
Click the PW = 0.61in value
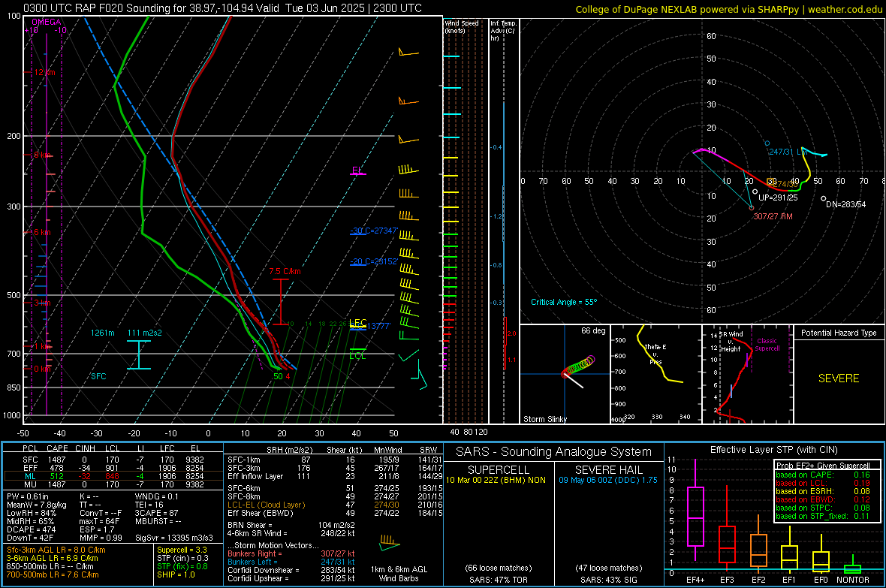coord(28,496)
